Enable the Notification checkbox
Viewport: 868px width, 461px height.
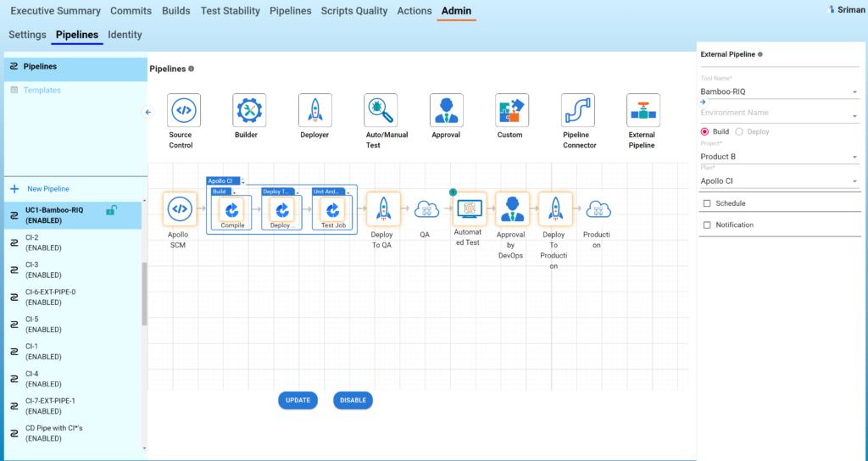tap(707, 225)
